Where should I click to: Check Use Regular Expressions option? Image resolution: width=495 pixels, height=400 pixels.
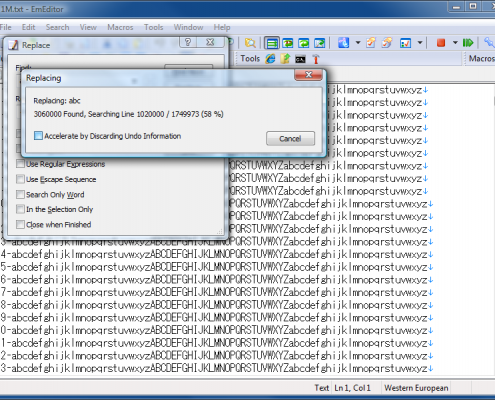click(20, 164)
